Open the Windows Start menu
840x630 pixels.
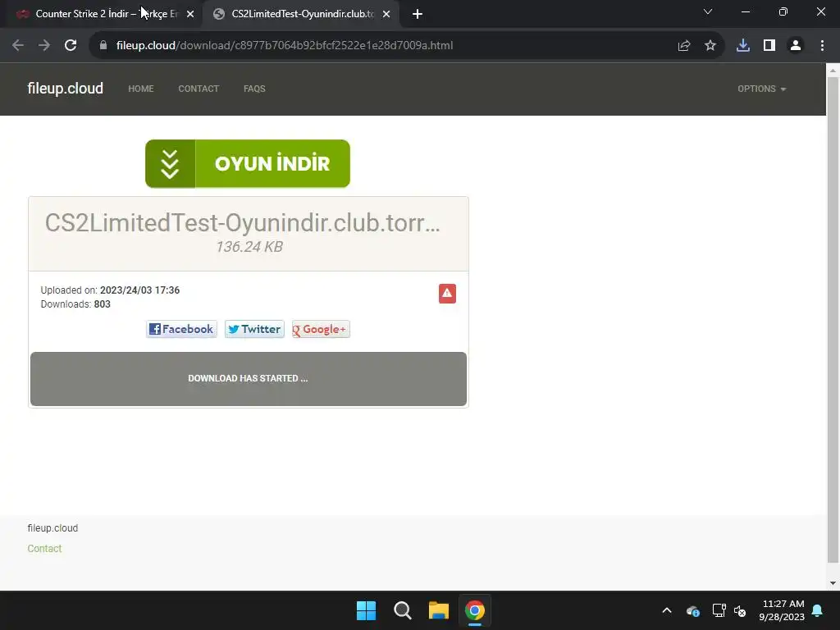point(367,610)
